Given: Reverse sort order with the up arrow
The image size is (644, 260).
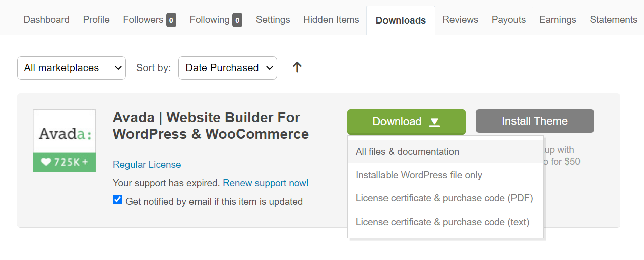Looking at the screenshot, I should pos(297,67).
